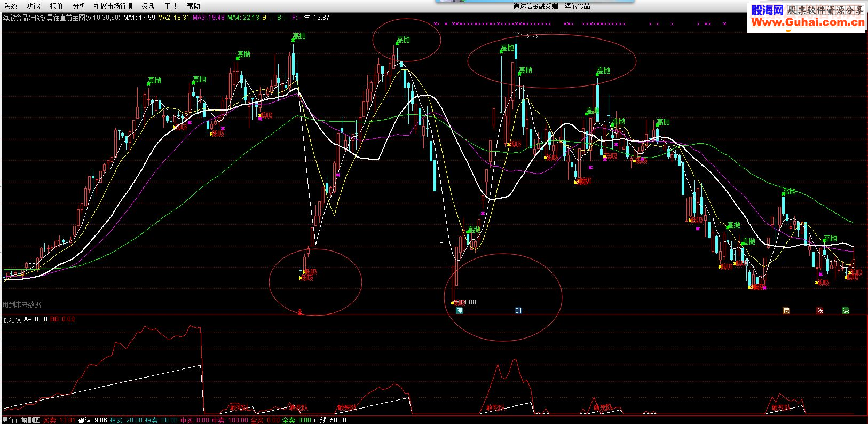Click the B: - signal label
This screenshot has height=424, width=868.
(267, 18)
